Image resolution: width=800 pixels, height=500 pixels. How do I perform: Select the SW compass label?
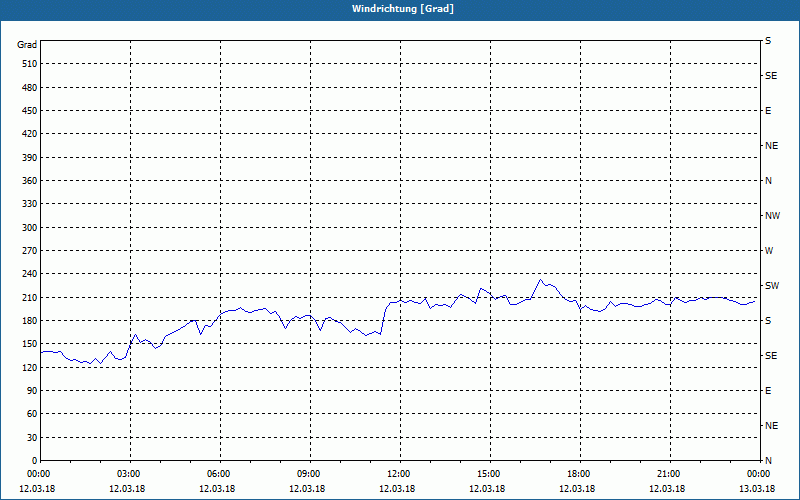772,286
